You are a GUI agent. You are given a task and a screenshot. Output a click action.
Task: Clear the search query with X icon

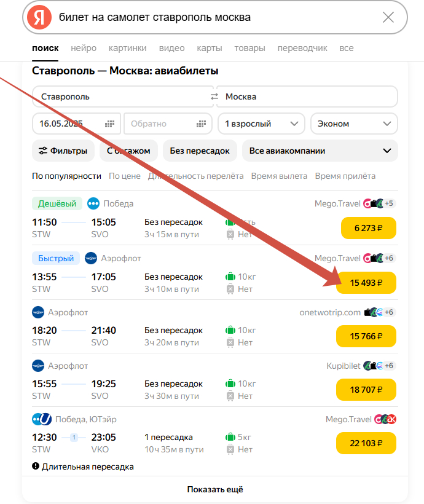point(388,17)
